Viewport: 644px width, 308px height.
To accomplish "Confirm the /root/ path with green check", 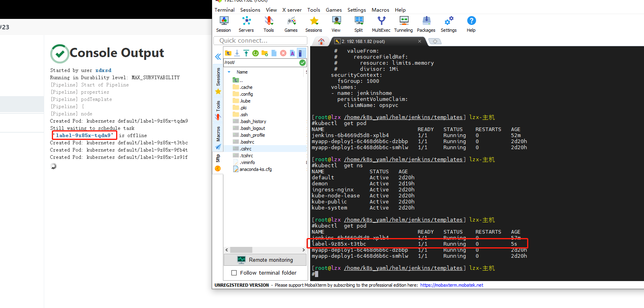I will pyautogui.click(x=303, y=63).
